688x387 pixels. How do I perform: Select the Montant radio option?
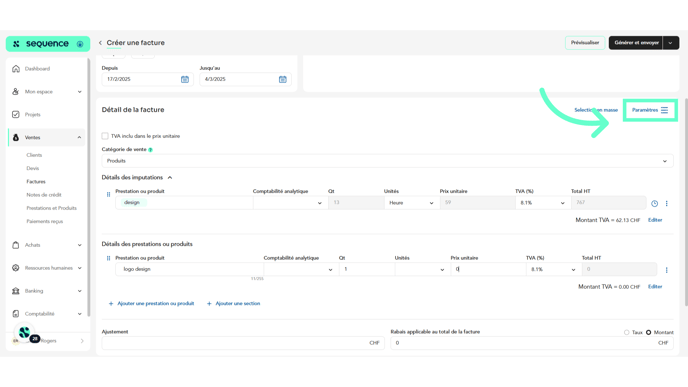[649, 333]
